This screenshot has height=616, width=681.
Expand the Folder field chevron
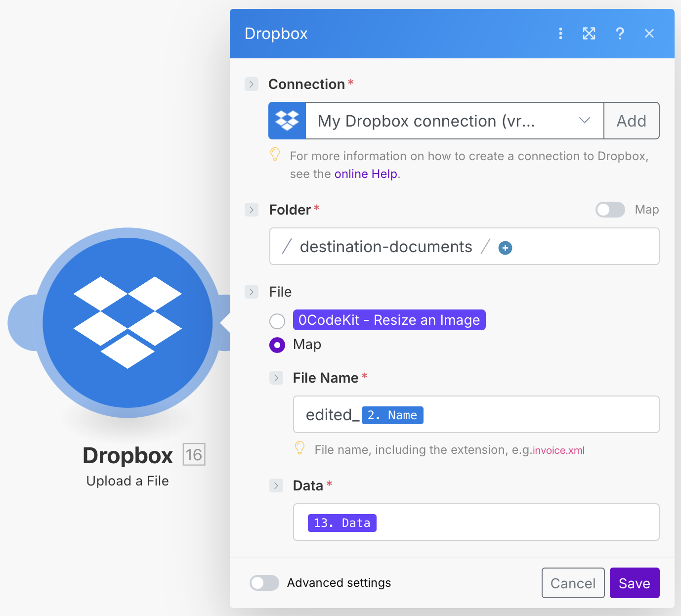click(x=252, y=210)
